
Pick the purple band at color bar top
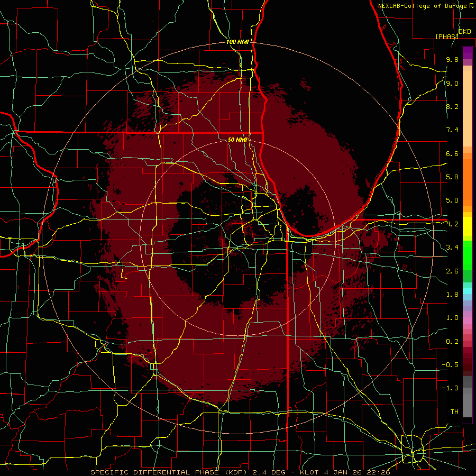coord(467,53)
